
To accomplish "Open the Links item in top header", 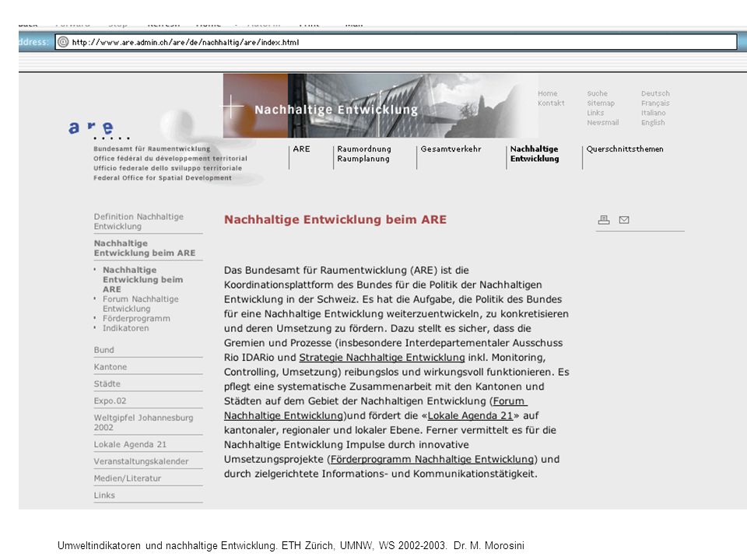I will (595, 113).
